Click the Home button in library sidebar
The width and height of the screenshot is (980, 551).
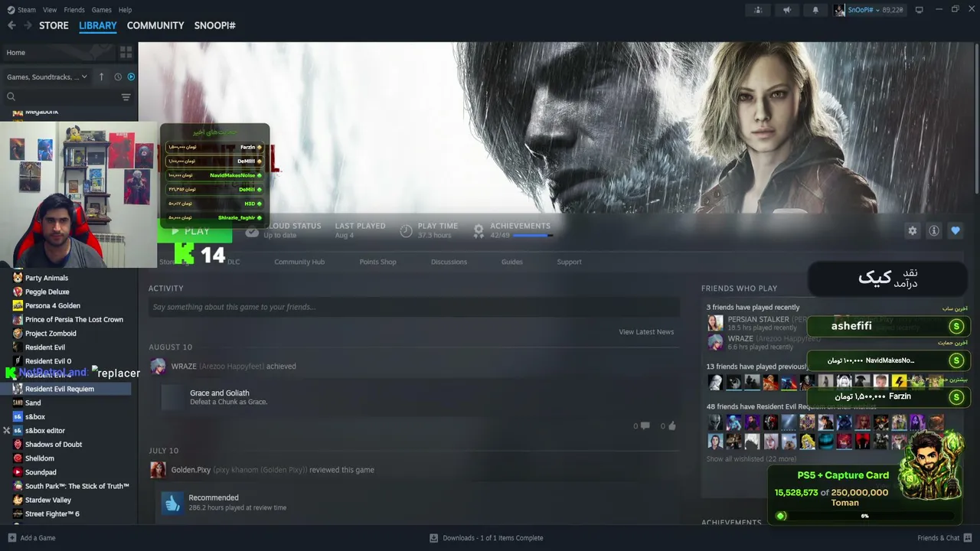tap(57, 53)
